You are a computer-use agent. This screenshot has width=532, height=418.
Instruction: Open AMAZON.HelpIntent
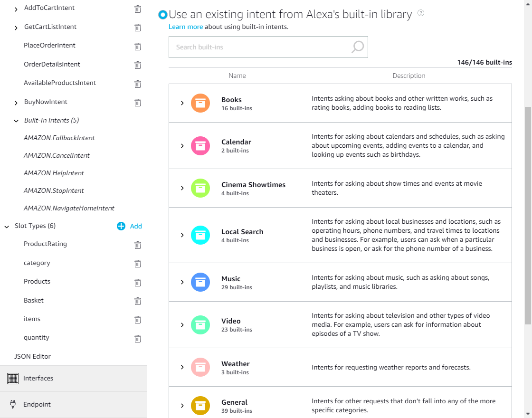[54, 173]
